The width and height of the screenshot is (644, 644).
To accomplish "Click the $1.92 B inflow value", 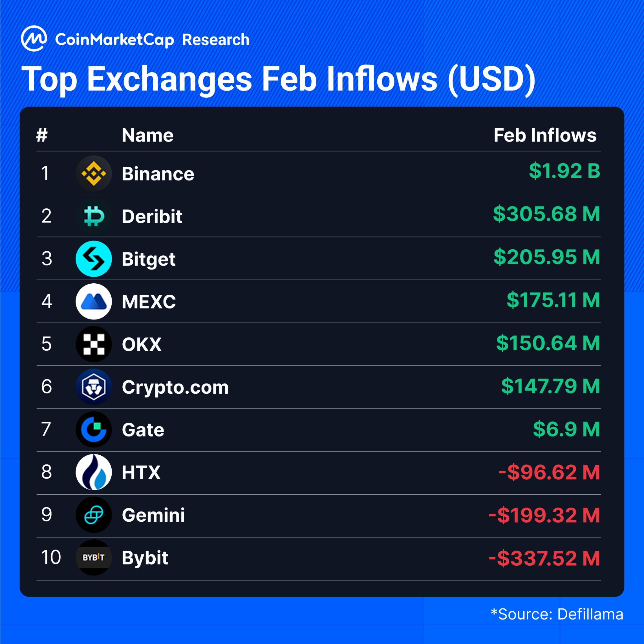I will click(564, 171).
